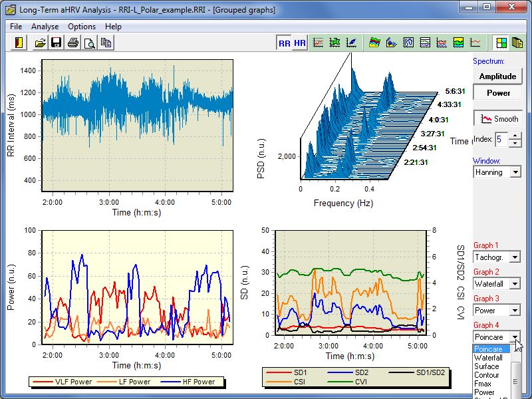The image size is (532, 399).
Task: Click the Index number input field
Action: (x=501, y=140)
